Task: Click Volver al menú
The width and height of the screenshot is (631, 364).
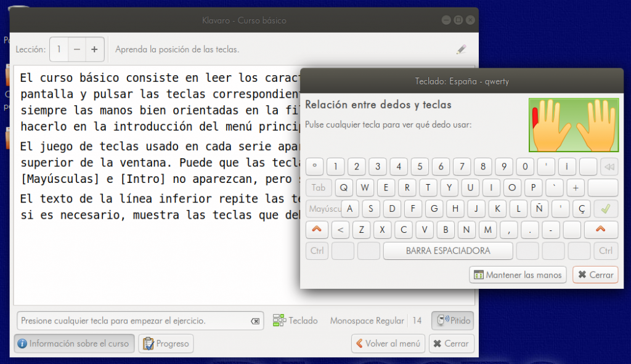Action: tap(388, 343)
